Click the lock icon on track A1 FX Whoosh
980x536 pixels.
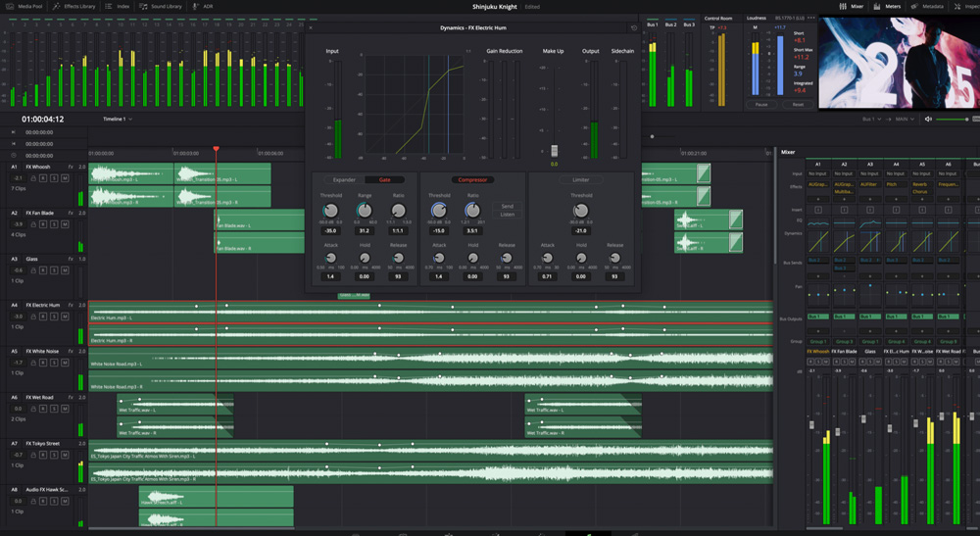pos(33,178)
